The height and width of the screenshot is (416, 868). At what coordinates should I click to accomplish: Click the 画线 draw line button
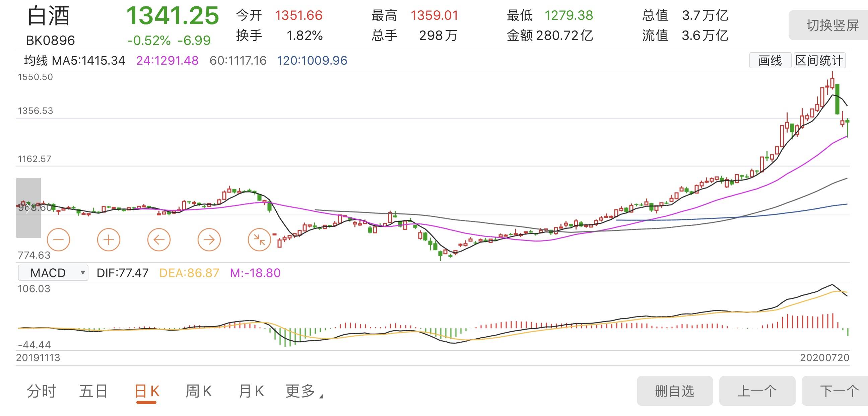[770, 61]
